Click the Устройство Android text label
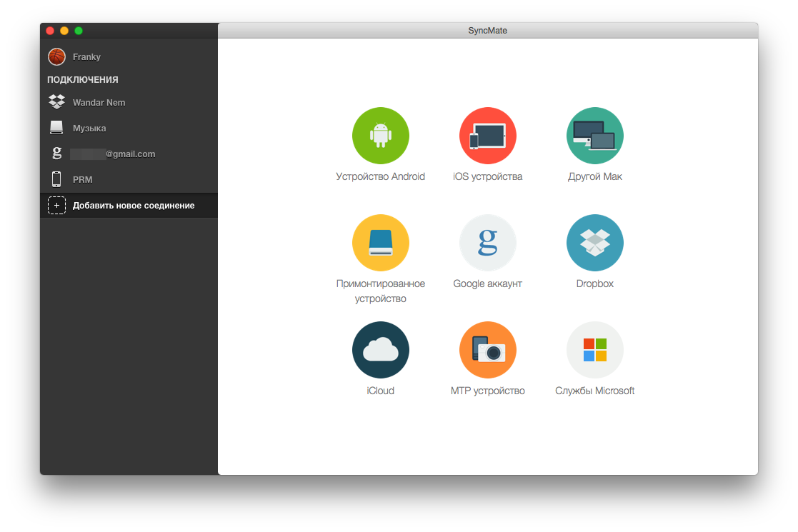Screen dimensions: 798x532 [380, 176]
